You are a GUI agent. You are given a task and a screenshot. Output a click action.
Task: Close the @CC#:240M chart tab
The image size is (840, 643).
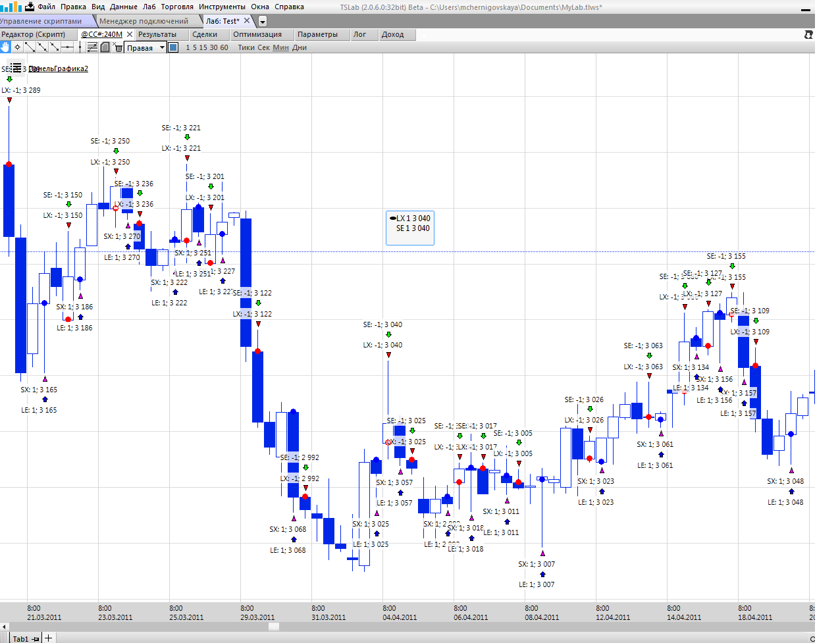click(130, 34)
